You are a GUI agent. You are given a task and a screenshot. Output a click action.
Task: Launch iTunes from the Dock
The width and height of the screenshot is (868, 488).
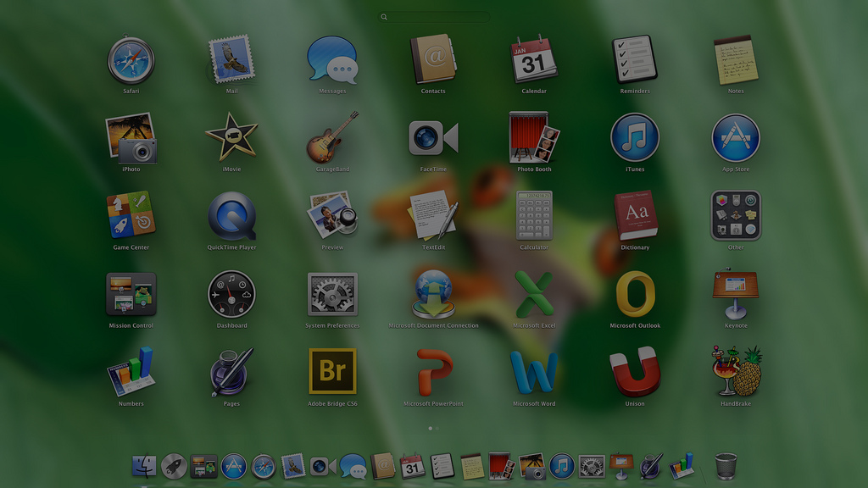pyautogui.click(x=562, y=467)
